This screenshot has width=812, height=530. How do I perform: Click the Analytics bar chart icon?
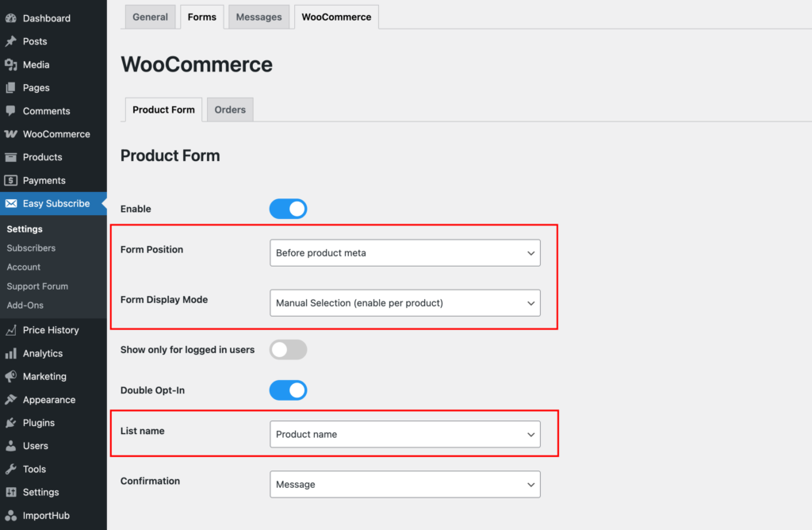[11, 354]
